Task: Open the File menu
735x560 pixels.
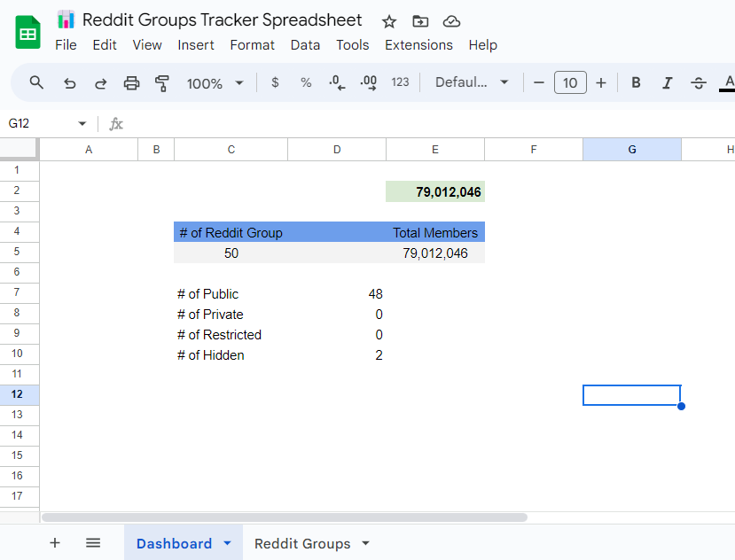Action: 66,45
